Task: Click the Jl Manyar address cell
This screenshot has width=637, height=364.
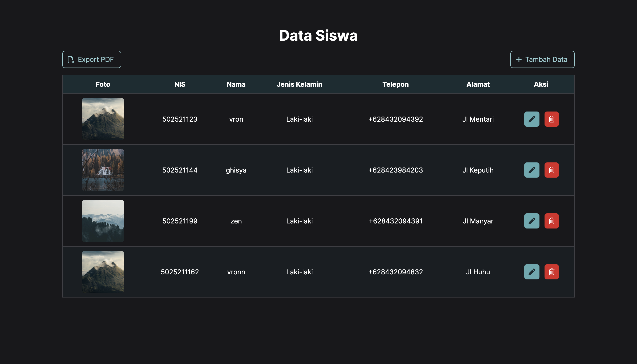Action: click(x=478, y=221)
